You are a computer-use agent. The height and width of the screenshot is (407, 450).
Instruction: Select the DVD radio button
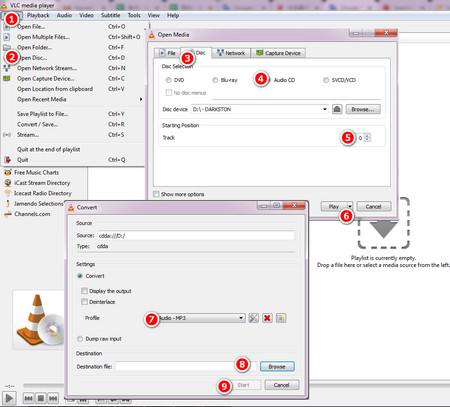click(169, 80)
